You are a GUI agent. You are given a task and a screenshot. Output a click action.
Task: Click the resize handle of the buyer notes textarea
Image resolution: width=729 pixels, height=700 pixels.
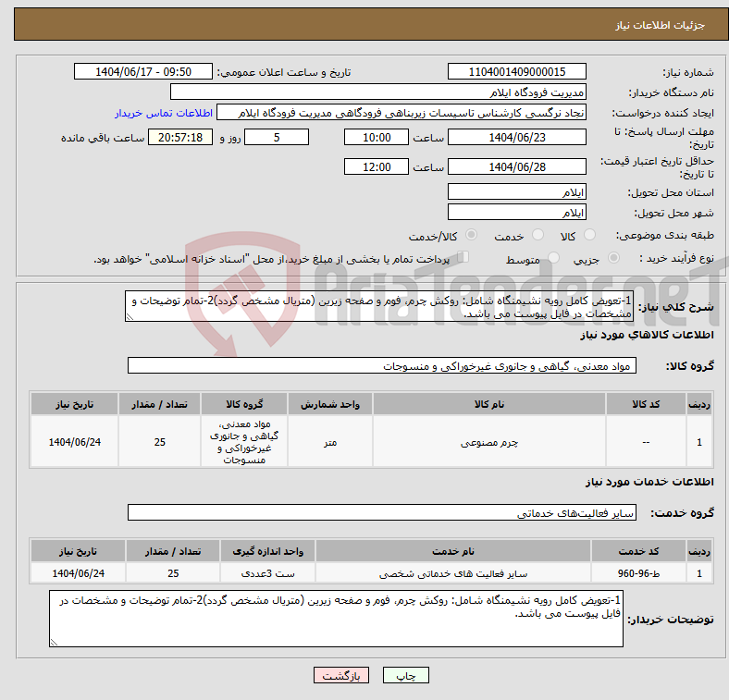point(54,643)
